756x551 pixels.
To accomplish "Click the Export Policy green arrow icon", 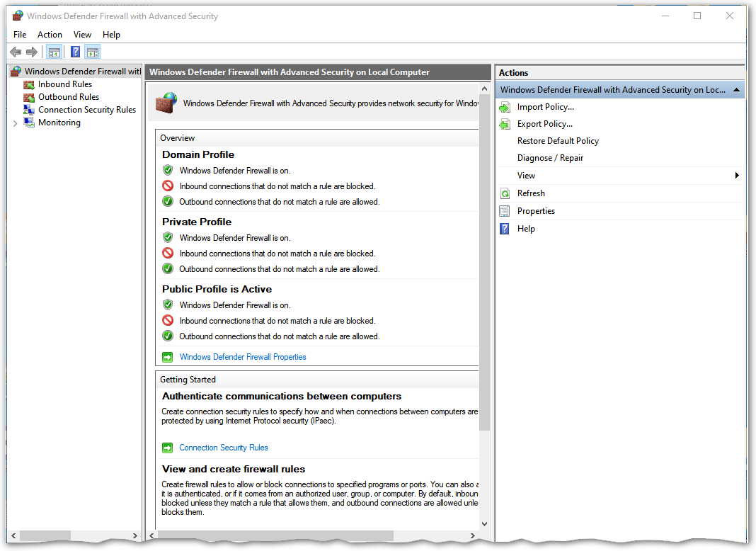I will 505,125.
